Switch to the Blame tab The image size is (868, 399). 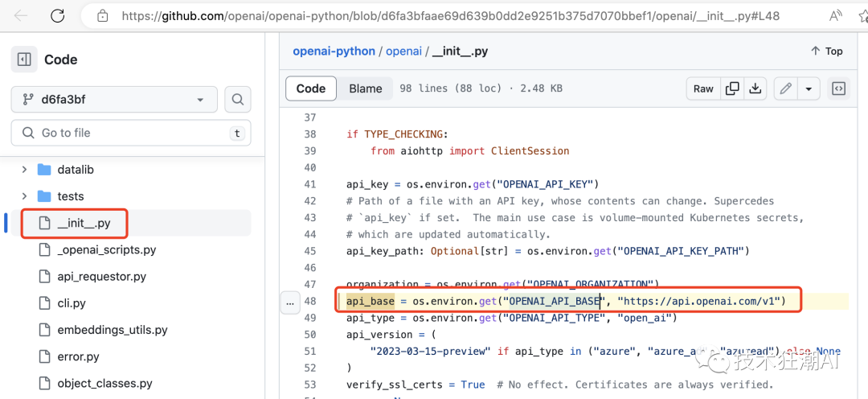pos(365,88)
